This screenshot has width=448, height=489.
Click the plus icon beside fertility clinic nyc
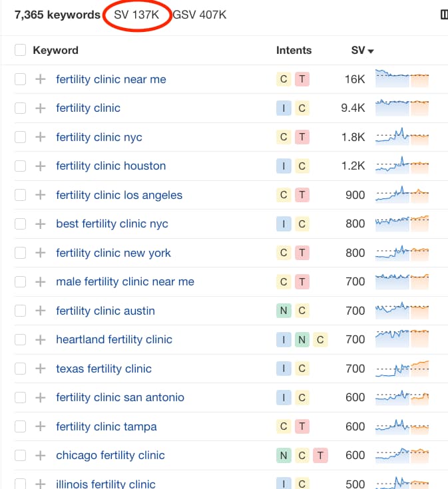click(41, 137)
